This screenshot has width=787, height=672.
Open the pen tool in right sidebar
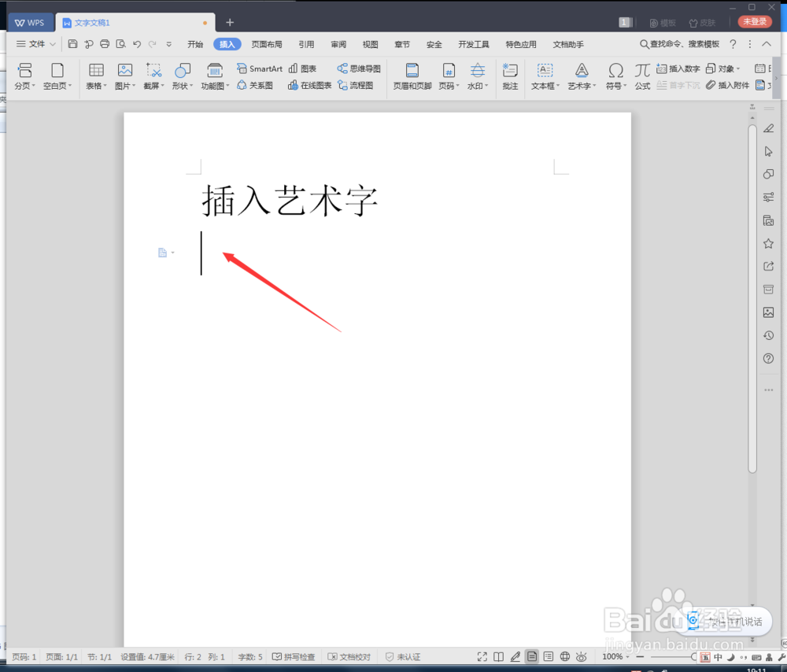768,128
